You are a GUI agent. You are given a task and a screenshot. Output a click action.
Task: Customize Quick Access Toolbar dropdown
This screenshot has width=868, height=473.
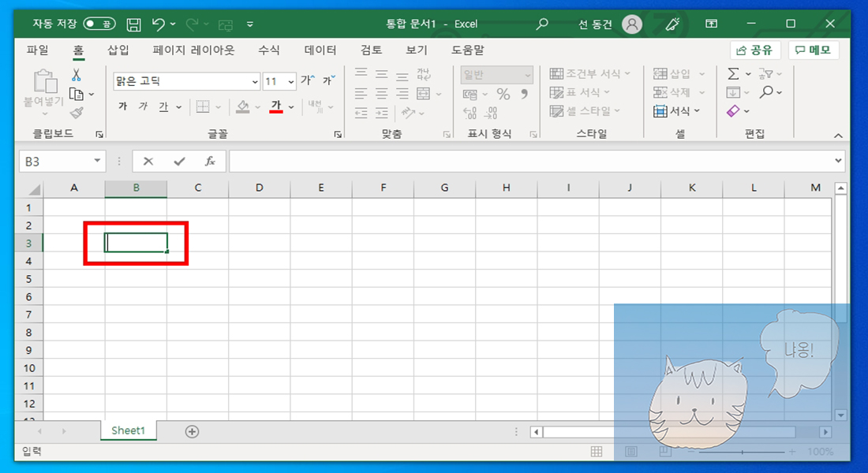pos(250,24)
